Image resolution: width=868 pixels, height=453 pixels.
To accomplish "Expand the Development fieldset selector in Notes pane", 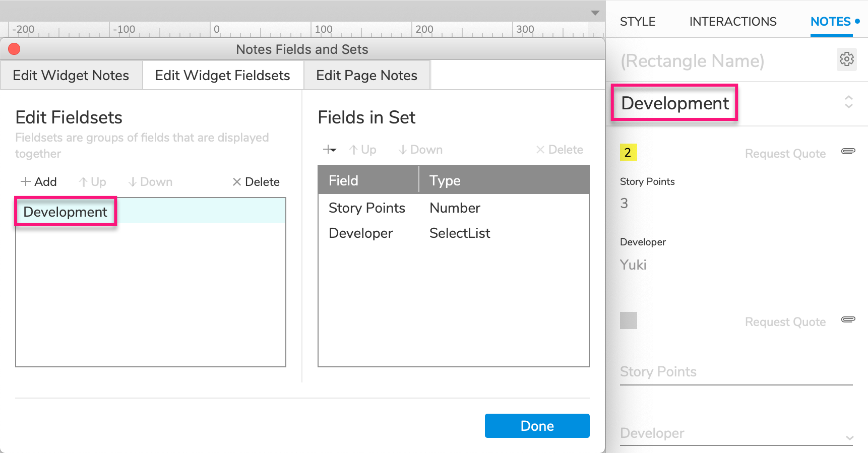I will coord(848,102).
